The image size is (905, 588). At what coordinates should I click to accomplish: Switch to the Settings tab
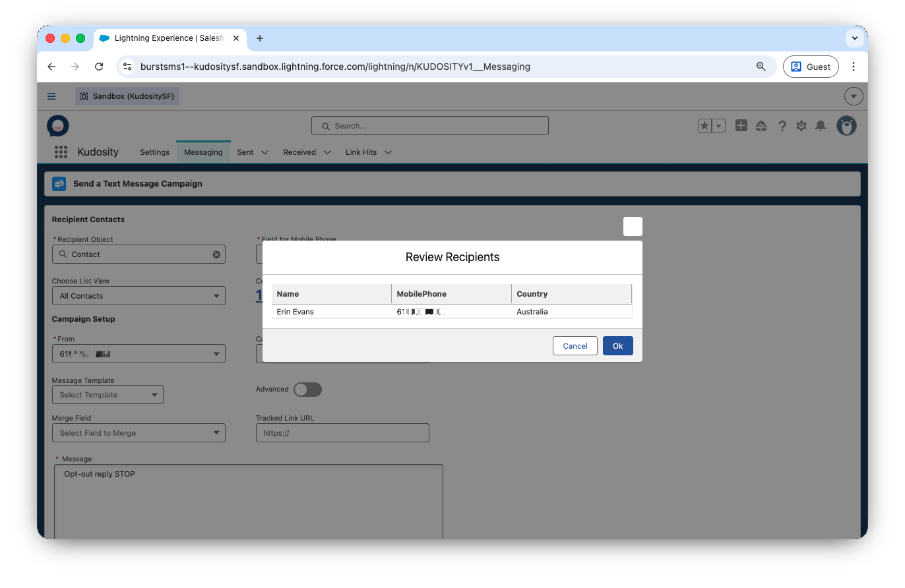pyautogui.click(x=154, y=152)
